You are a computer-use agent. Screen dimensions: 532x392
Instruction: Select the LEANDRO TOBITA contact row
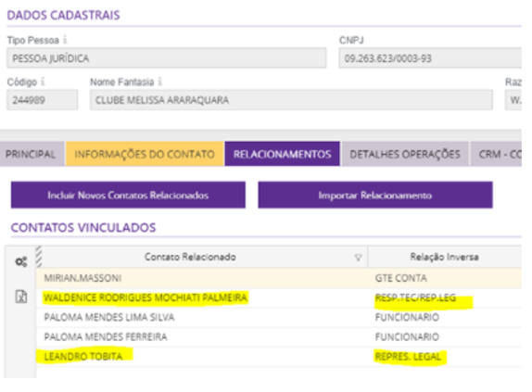pyautogui.click(x=279, y=357)
